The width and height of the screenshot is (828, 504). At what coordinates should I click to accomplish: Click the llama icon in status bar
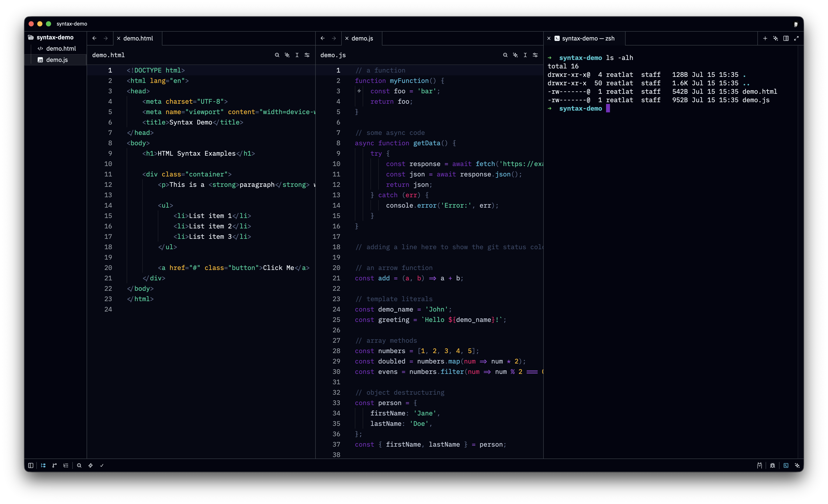(x=759, y=465)
